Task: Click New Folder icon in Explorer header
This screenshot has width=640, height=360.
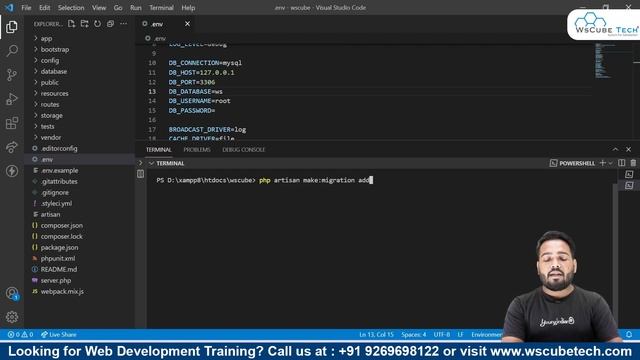Action: (x=84, y=24)
